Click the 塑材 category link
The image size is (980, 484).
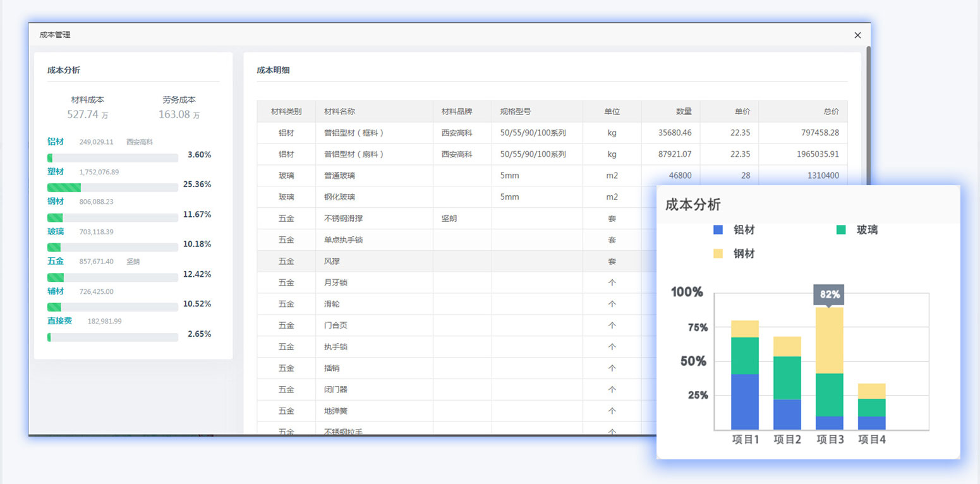pyautogui.click(x=55, y=171)
